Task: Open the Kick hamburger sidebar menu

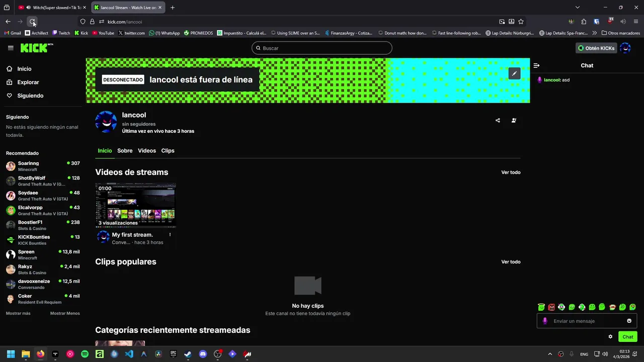Action: (x=11, y=48)
